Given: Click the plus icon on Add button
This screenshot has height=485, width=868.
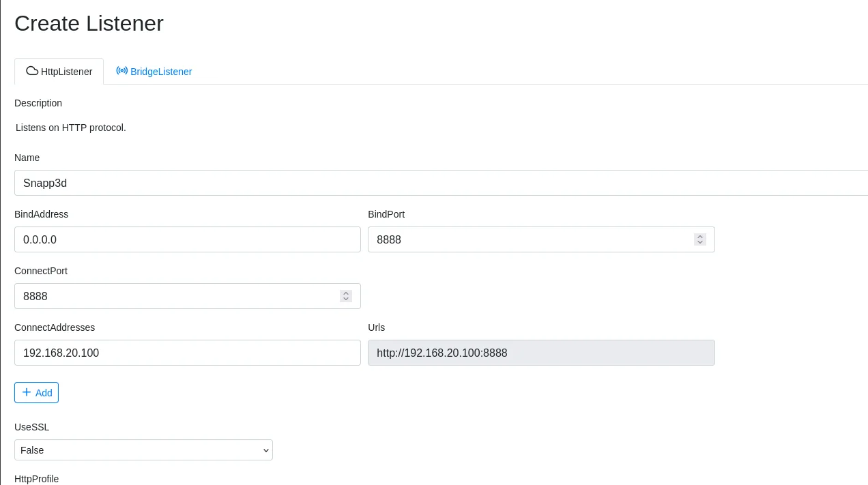Looking at the screenshot, I should 27,392.
